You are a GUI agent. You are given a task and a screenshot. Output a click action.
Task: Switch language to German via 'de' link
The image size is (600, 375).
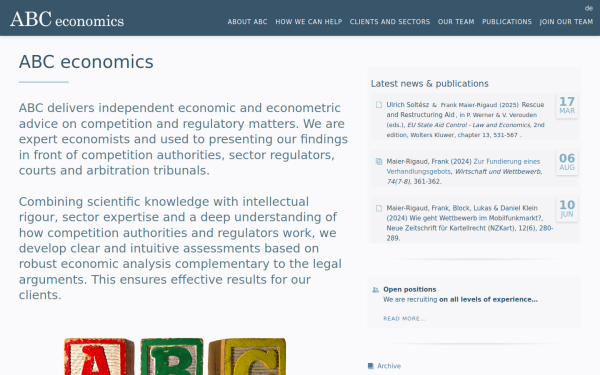pos(589,8)
